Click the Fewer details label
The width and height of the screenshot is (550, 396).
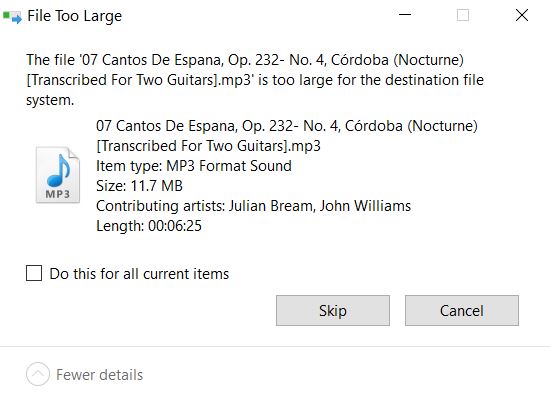[100, 375]
